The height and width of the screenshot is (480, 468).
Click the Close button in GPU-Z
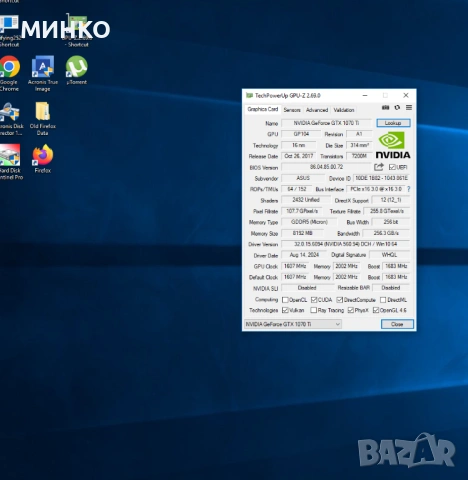397,324
